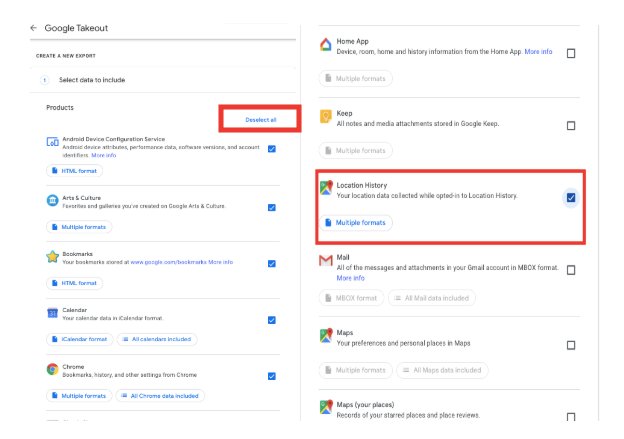Open Multiple formats for Home App
The width and height of the screenshot is (624, 439).
356,79
